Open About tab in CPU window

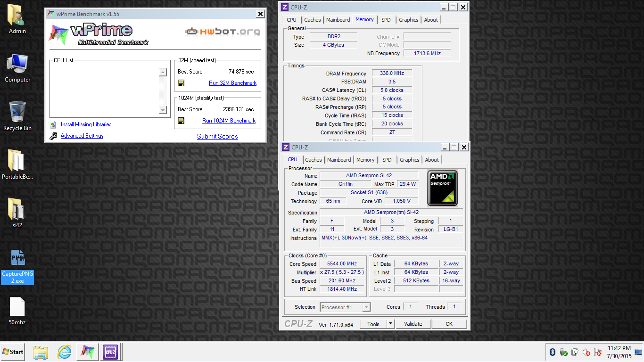coord(432,160)
